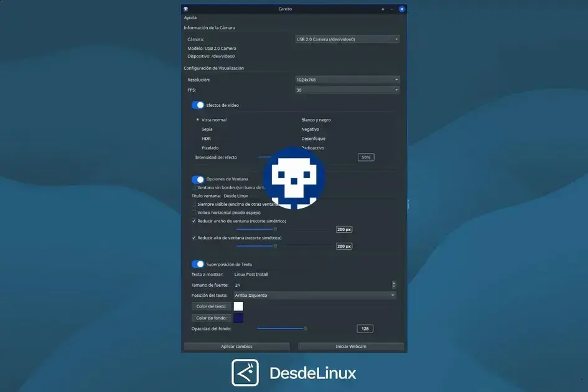
Task: Click the opacity value box 128
Action: (365, 329)
